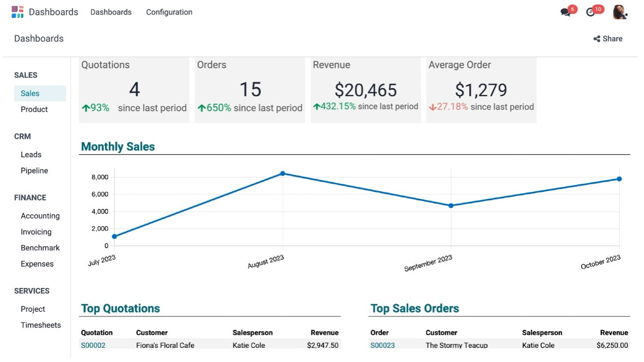Go to the Invoicing dashboard

[36, 232]
